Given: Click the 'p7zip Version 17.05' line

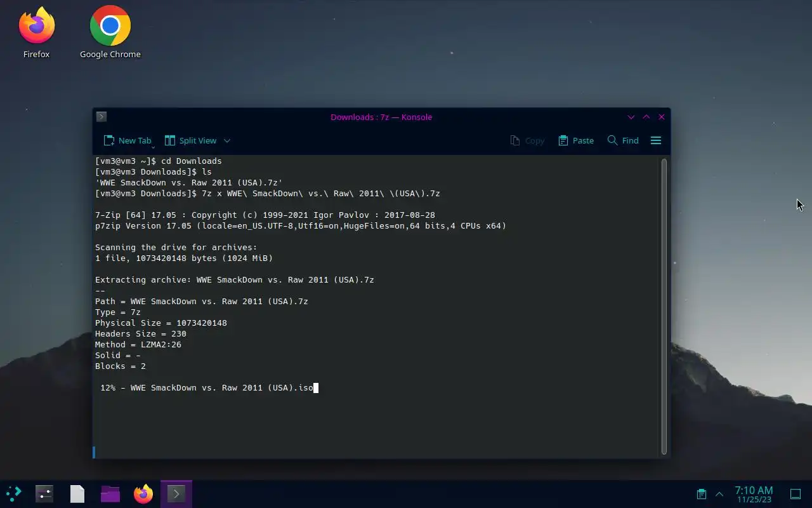Looking at the screenshot, I should [x=301, y=226].
